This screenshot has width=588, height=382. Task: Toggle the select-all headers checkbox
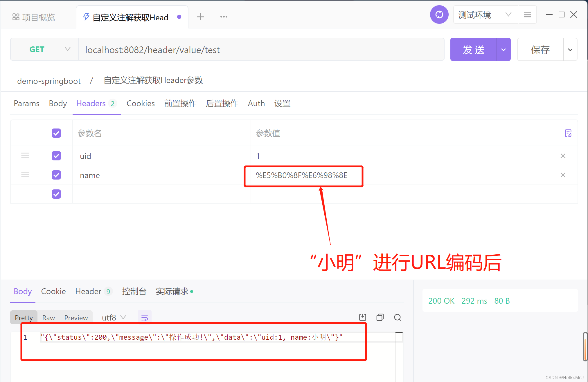pyautogui.click(x=56, y=133)
